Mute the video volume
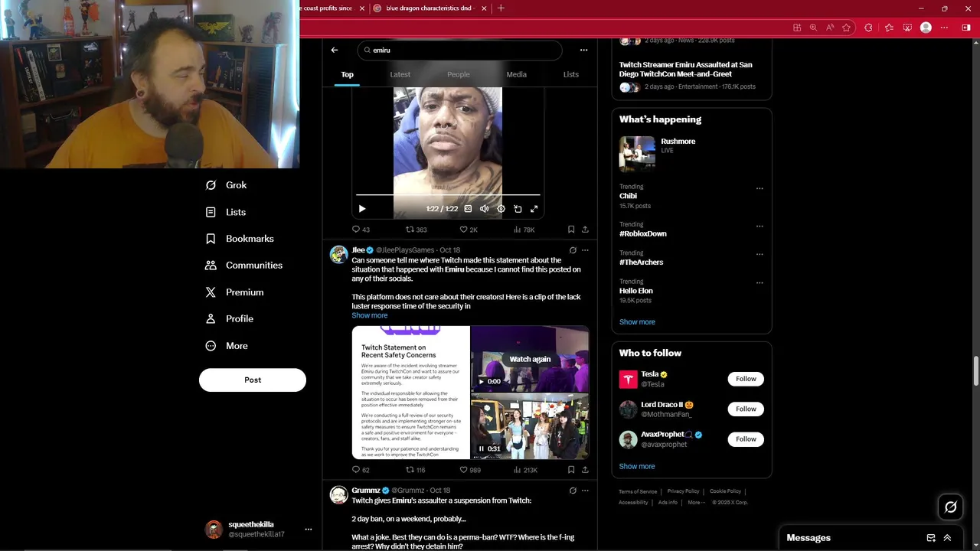Viewport: 980px width, 551px height. [484, 209]
